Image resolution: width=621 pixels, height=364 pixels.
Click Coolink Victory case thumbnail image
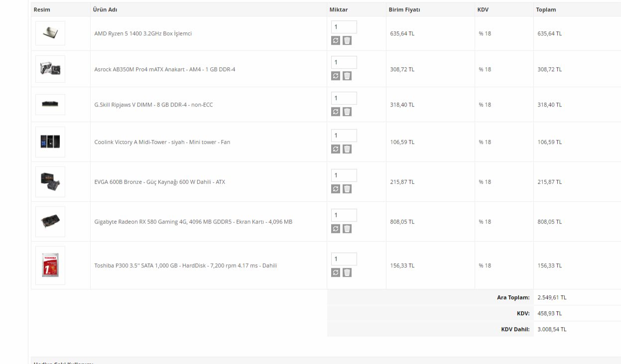click(50, 142)
